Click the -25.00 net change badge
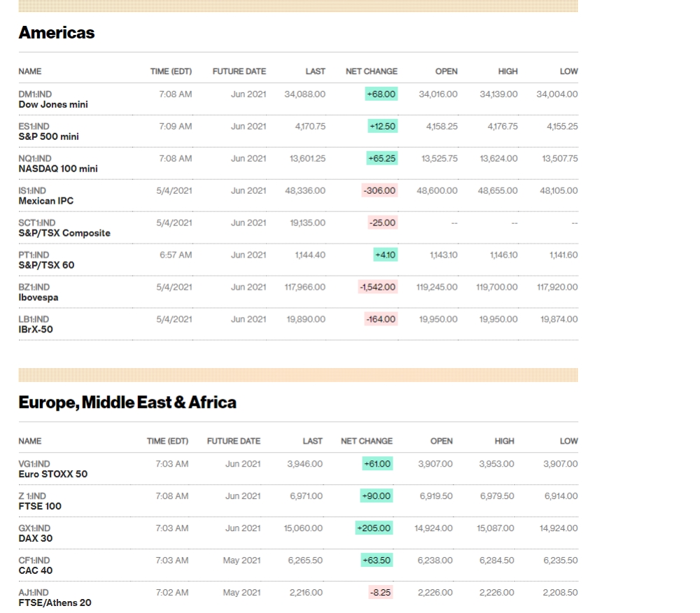This screenshot has width=700, height=613. point(383,223)
